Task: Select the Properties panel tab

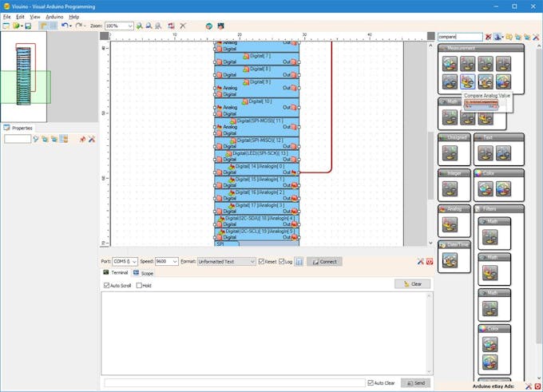Action: click(18, 128)
